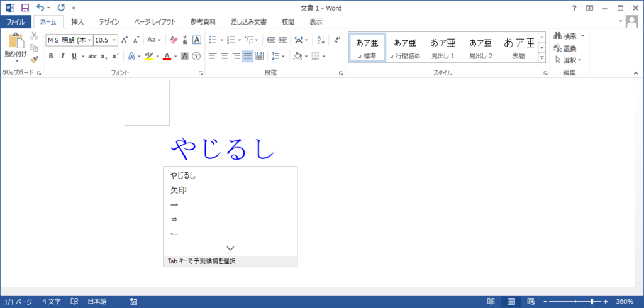Open the font name dropdown
The height and width of the screenshot is (308, 644).
click(x=89, y=40)
